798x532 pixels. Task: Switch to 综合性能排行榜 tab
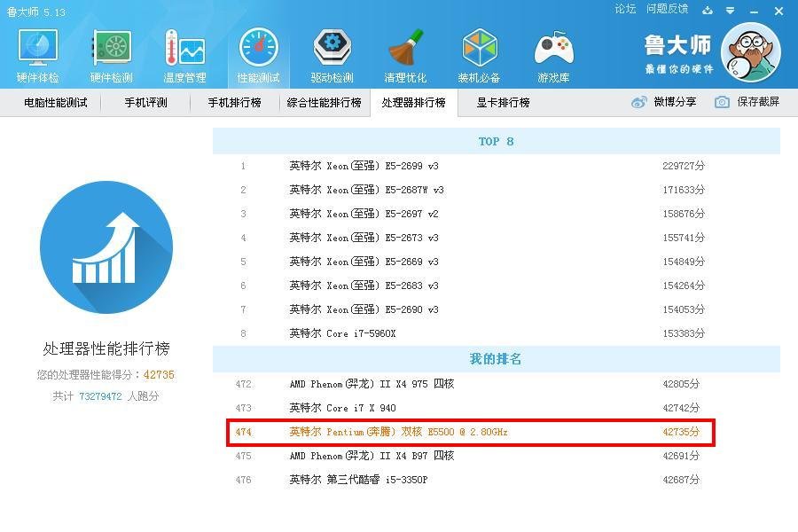click(x=325, y=103)
